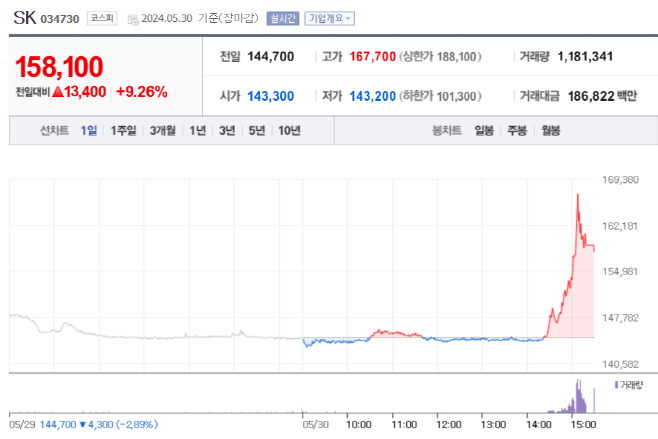Viewport: 658px width, 439px height.
Task: Click the stock code 034730
Action: pyautogui.click(x=60, y=19)
